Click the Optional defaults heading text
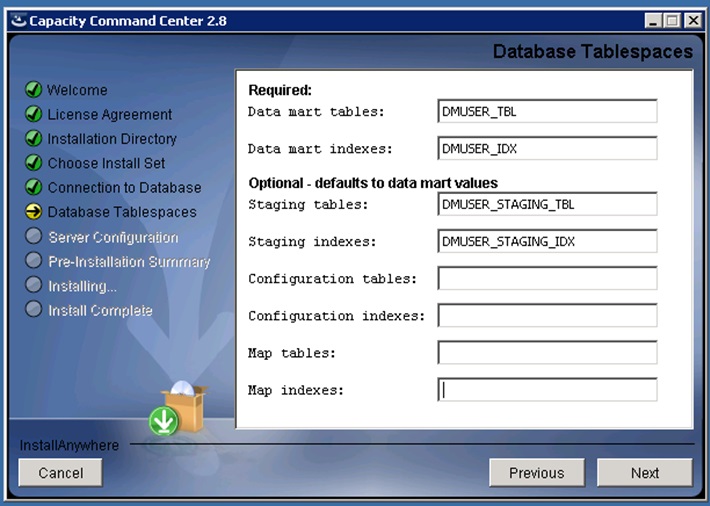710x506 pixels. (x=373, y=183)
